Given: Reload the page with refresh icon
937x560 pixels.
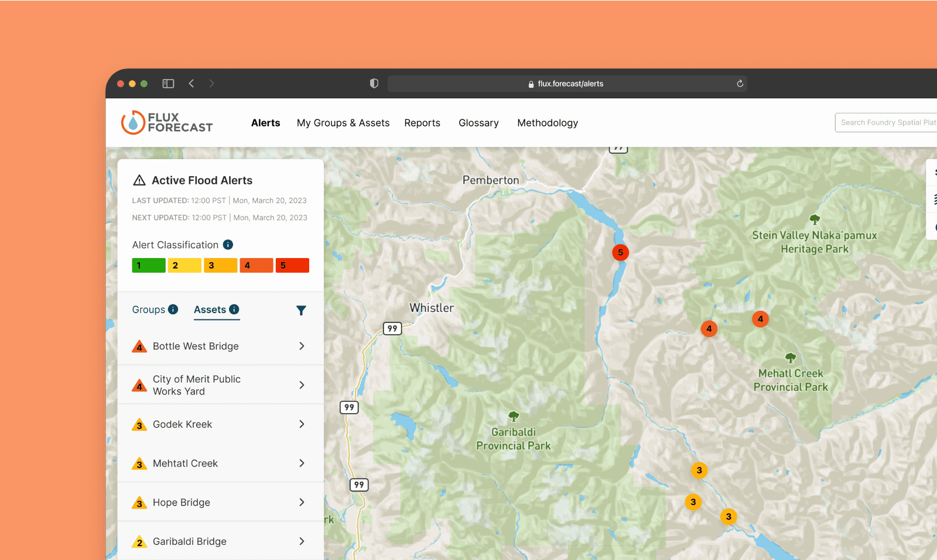Looking at the screenshot, I should click(x=740, y=84).
